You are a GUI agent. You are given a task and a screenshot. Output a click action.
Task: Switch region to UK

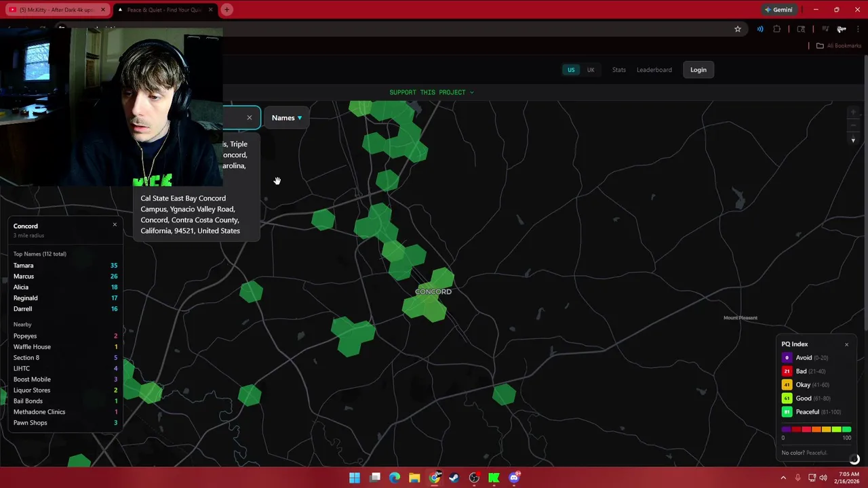pyautogui.click(x=591, y=70)
